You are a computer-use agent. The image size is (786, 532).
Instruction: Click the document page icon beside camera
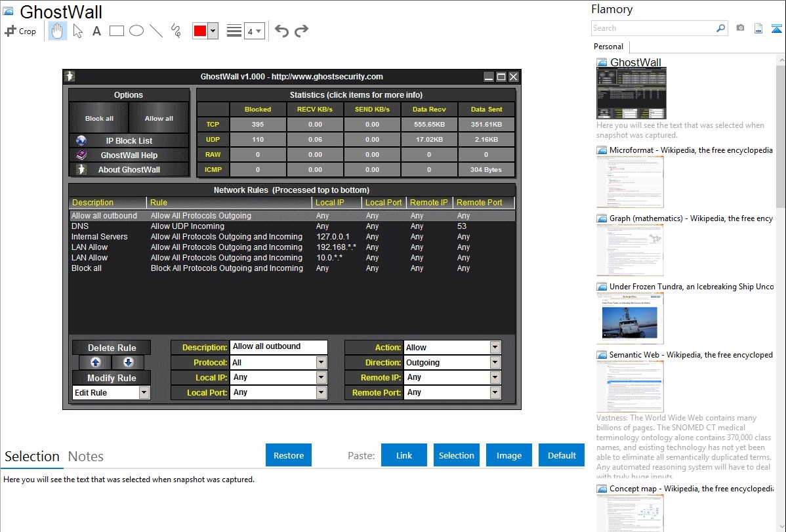[758, 28]
